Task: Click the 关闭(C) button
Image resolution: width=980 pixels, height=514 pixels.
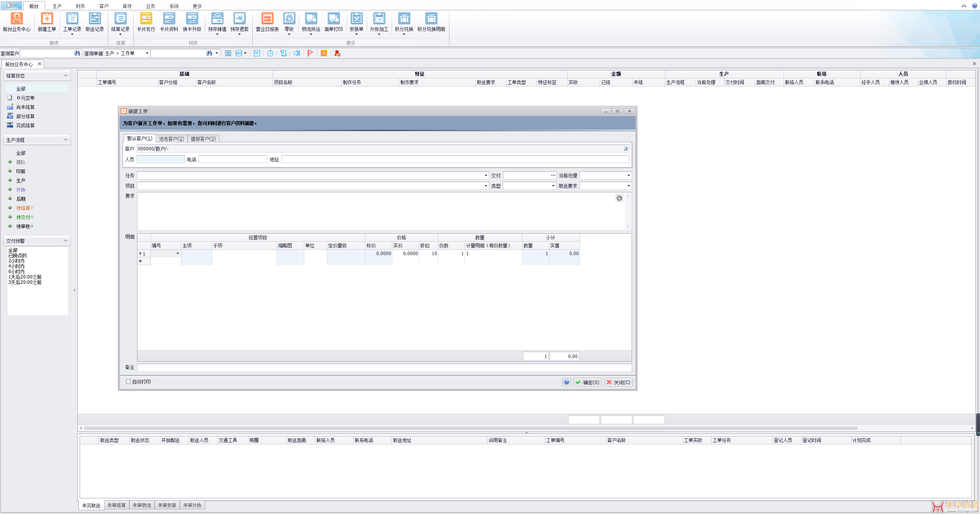Action: pyautogui.click(x=619, y=382)
